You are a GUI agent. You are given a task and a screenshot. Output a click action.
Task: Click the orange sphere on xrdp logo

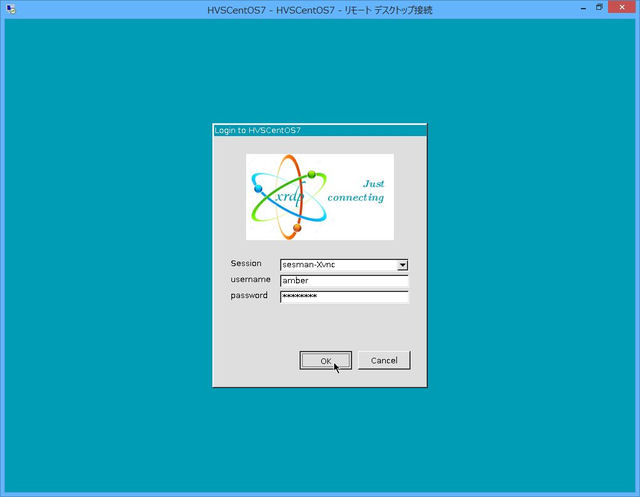tap(297, 229)
